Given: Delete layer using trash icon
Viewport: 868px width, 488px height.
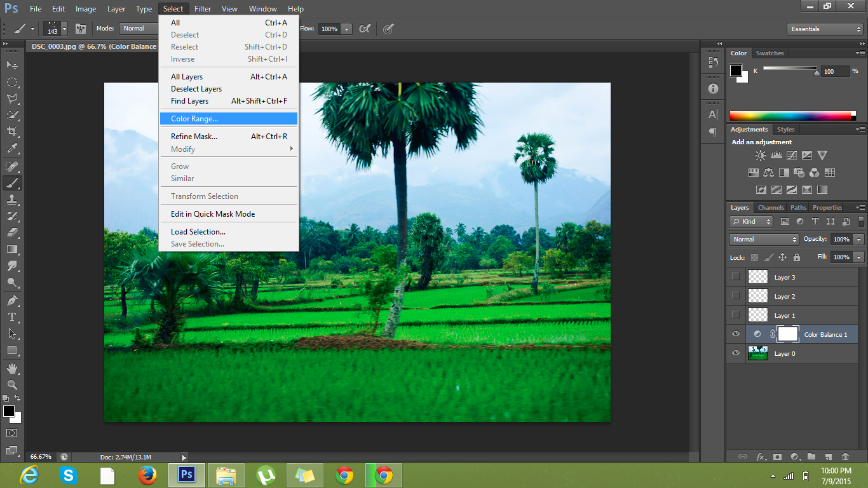Looking at the screenshot, I should pos(845,456).
